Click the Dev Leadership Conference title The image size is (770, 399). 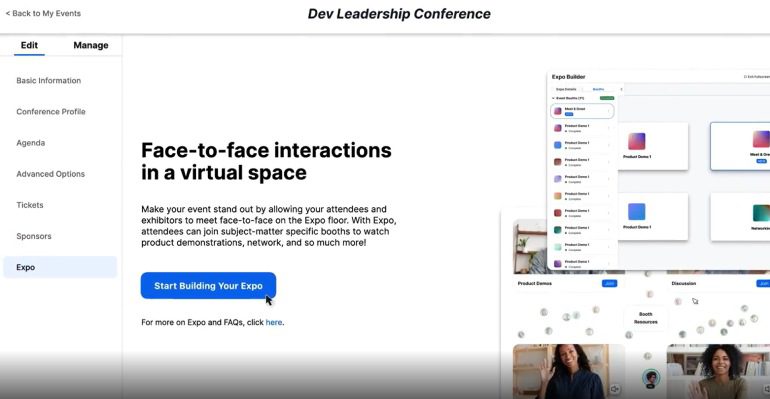pyautogui.click(x=399, y=14)
